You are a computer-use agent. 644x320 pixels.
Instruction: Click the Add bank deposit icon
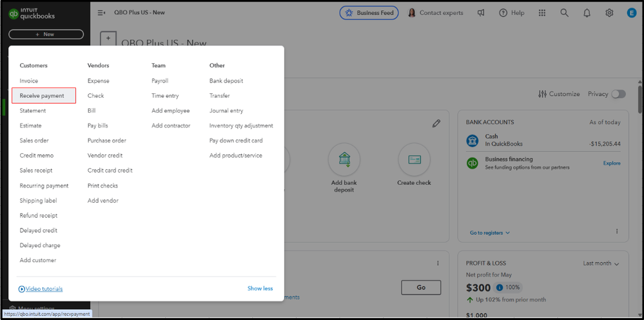coord(344,159)
